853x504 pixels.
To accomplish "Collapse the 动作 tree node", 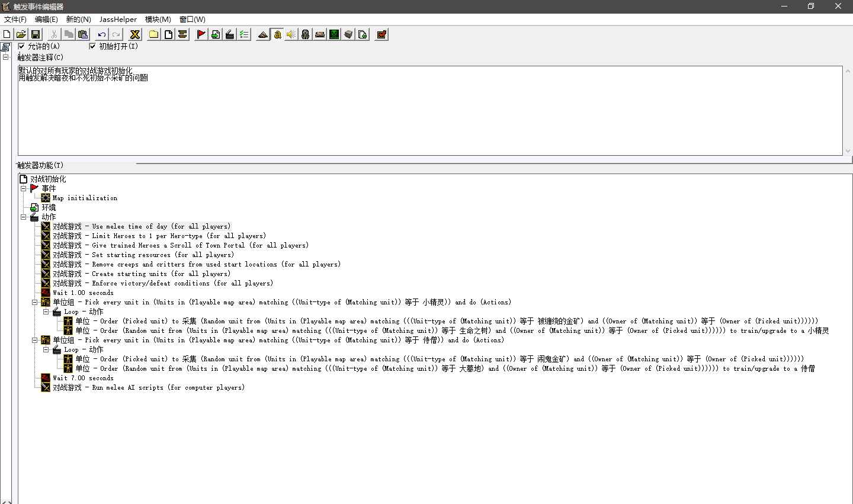I will (x=24, y=217).
